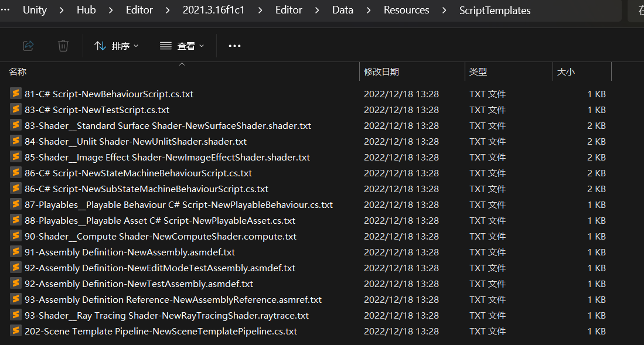
Task: Click icon of NewComputeShader.compute.txt file
Action: click(x=16, y=235)
